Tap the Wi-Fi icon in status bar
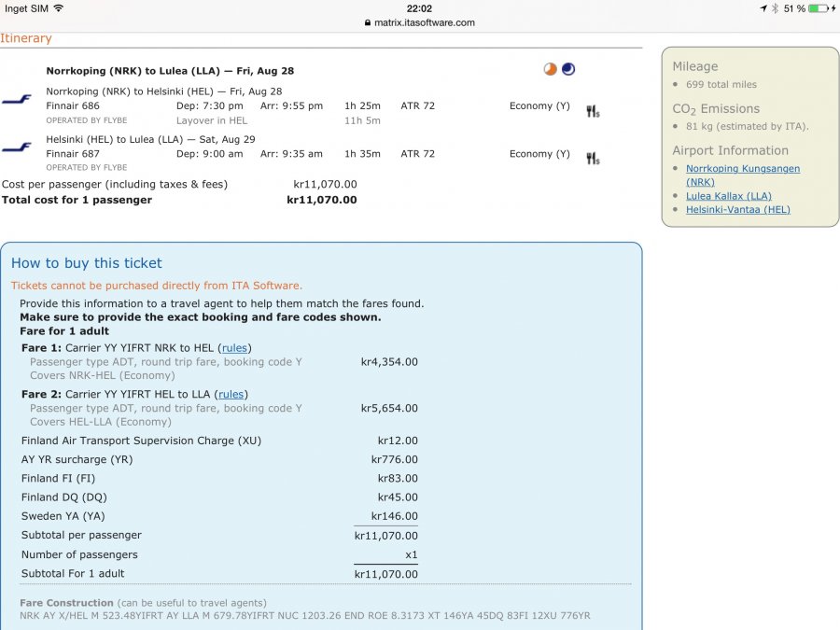Viewport: 840px width, 630px height. tap(59, 8)
